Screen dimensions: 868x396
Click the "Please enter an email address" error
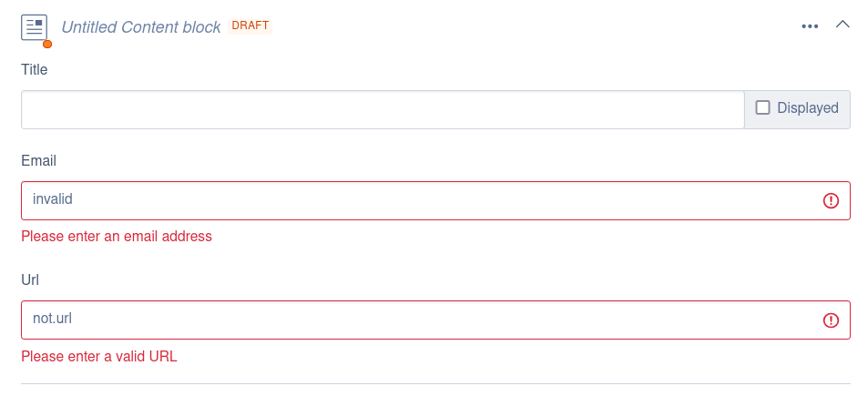[x=117, y=237]
